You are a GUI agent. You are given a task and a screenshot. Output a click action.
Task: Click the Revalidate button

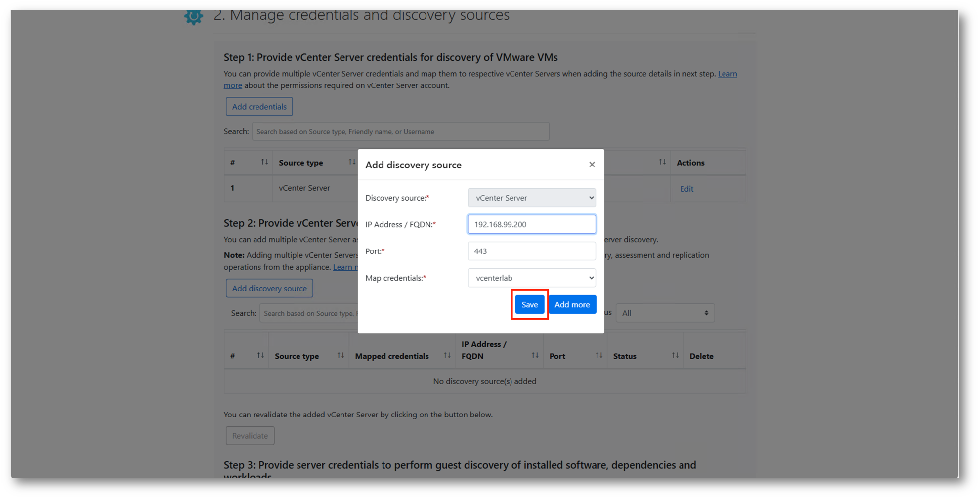[250, 436]
